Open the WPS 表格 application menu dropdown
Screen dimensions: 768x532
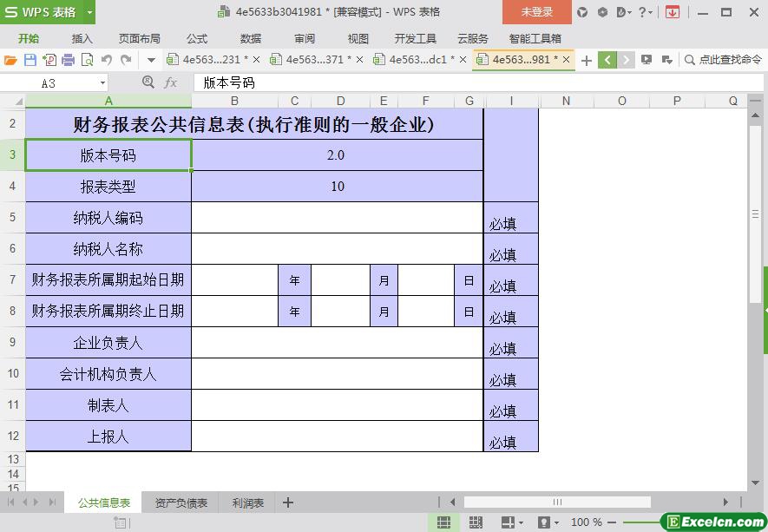point(90,12)
